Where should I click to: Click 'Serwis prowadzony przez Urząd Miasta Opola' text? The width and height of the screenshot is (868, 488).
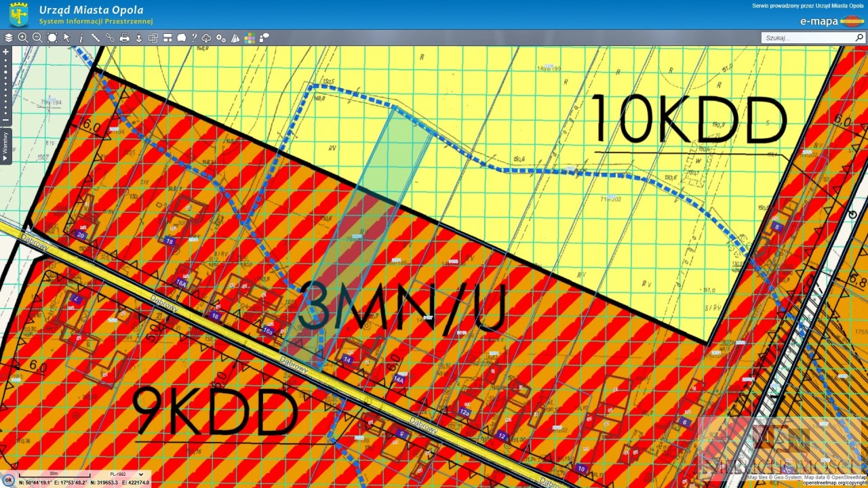point(808,5)
